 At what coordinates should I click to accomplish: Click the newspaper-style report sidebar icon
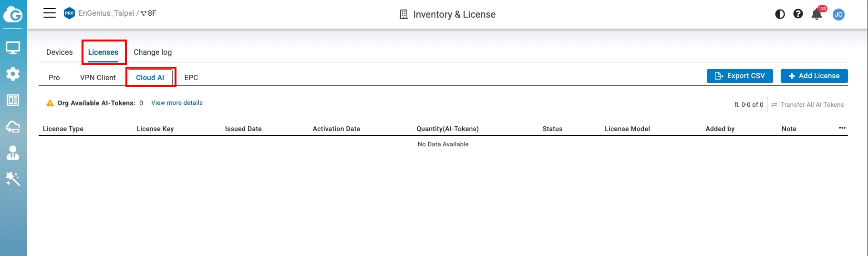pos(13,100)
